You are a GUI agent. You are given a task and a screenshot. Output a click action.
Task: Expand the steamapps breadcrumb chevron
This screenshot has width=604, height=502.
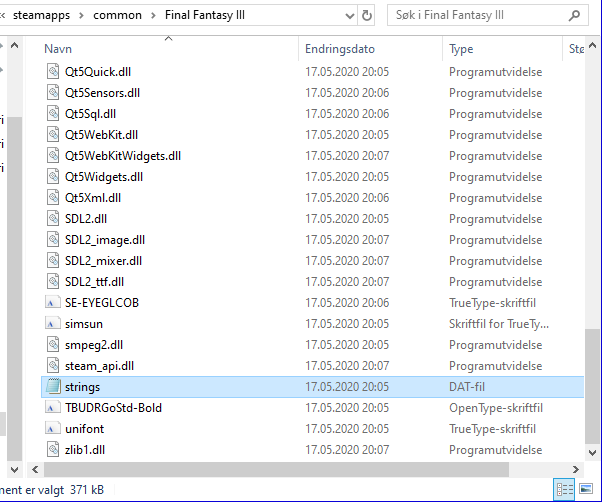pos(81,15)
